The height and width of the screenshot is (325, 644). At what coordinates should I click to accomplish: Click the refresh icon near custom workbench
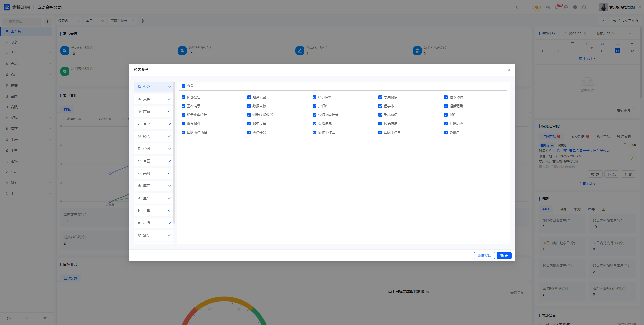click(x=602, y=21)
